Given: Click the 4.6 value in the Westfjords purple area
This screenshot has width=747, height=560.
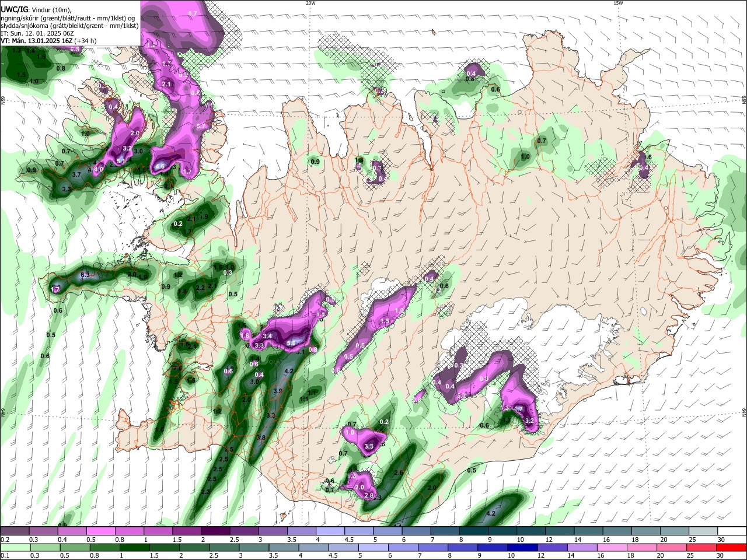Looking at the screenshot, I should click(x=160, y=167).
